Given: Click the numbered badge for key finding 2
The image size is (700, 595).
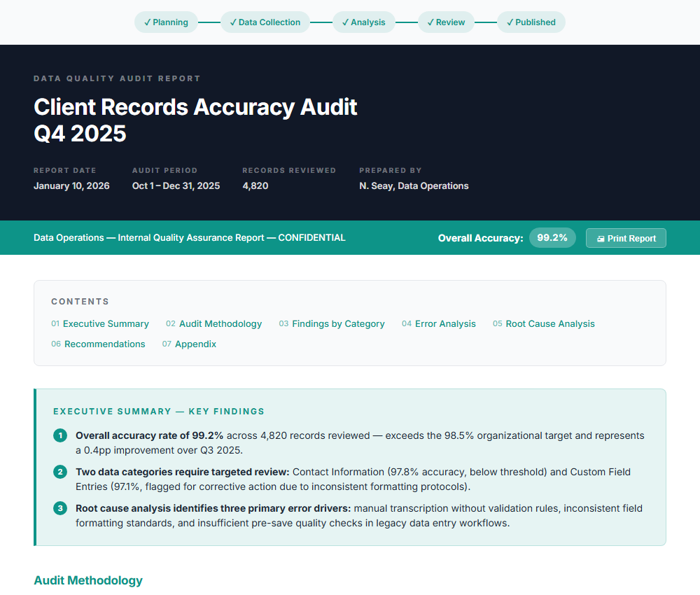Looking at the screenshot, I should [x=60, y=472].
